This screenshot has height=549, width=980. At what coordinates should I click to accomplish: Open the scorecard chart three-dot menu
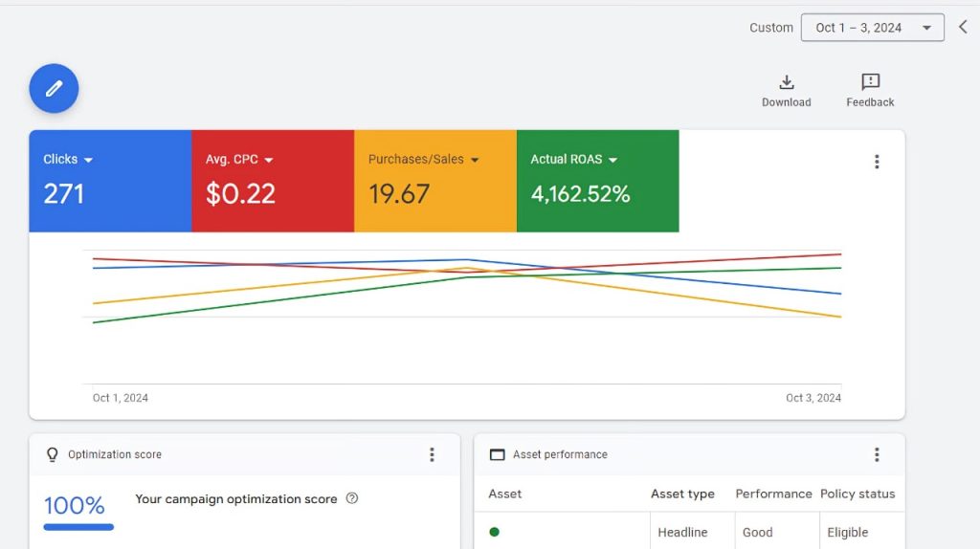pos(876,162)
